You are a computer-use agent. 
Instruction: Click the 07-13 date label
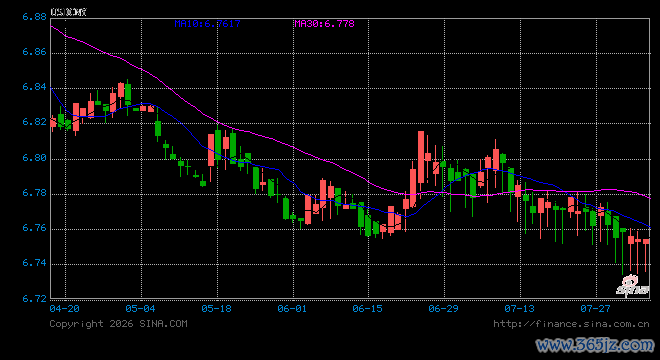point(519,309)
